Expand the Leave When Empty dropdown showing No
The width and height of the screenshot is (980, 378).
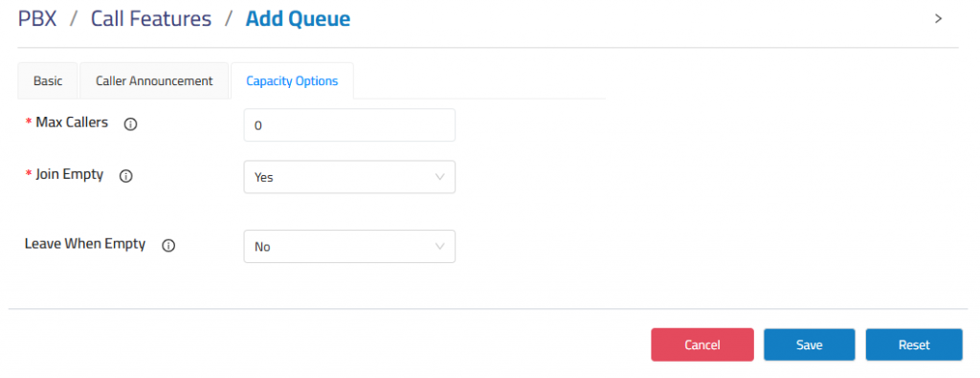click(x=349, y=247)
